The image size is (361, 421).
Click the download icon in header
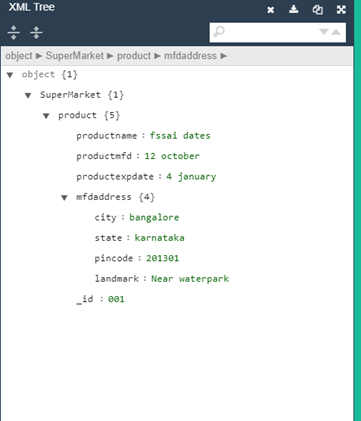point(293,9)
